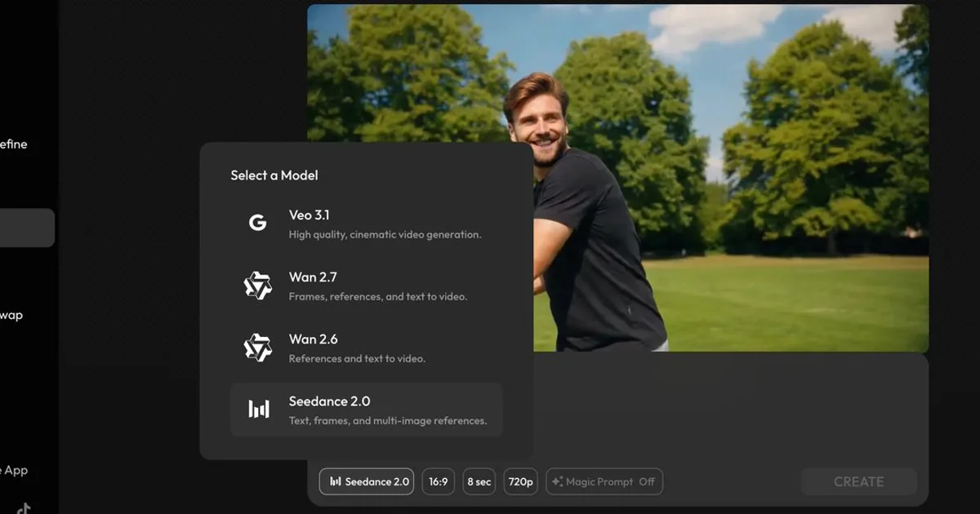Image resolution: width=980 pixels, height=514 pixels.
Task: Toggle Magic Prompt on
Action: (604, 481)
